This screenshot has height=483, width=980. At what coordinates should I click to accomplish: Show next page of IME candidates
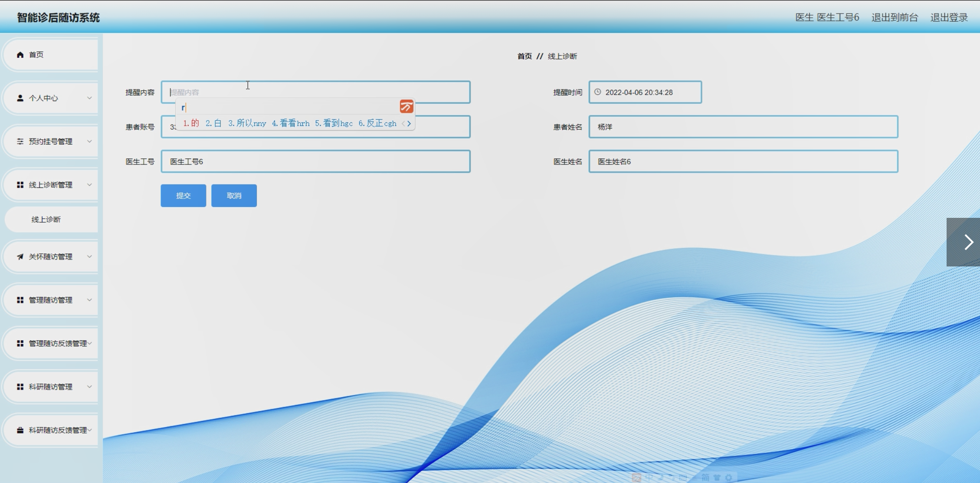(x=409, y=124)
